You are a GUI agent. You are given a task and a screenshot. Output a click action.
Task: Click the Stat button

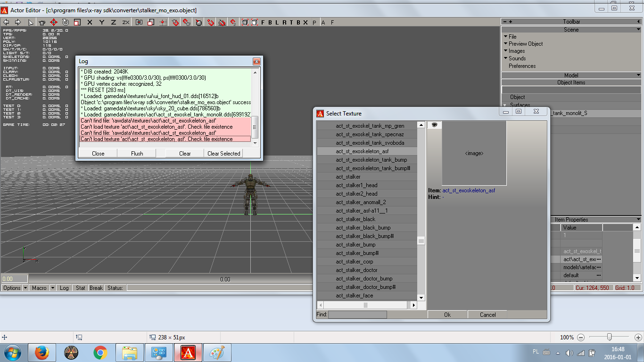81,288
